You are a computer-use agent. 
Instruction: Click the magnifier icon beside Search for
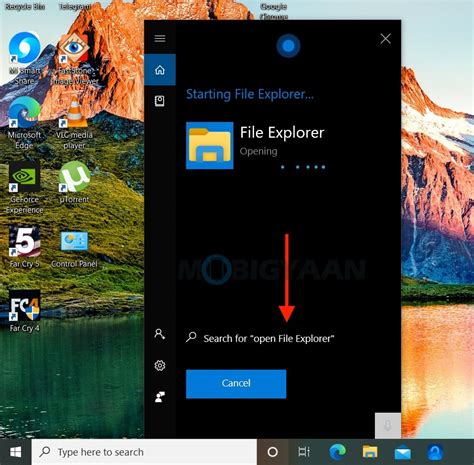[x=191, y=337]
